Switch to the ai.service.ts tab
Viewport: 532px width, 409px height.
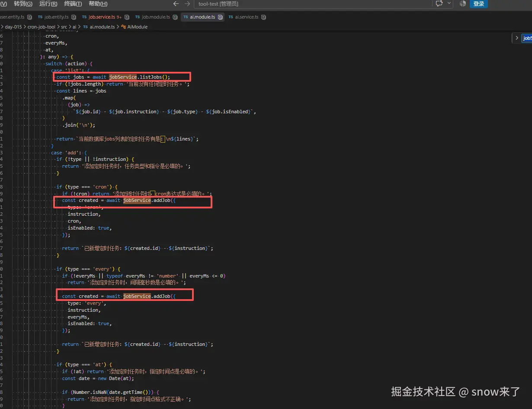click(x=246, y=17)
